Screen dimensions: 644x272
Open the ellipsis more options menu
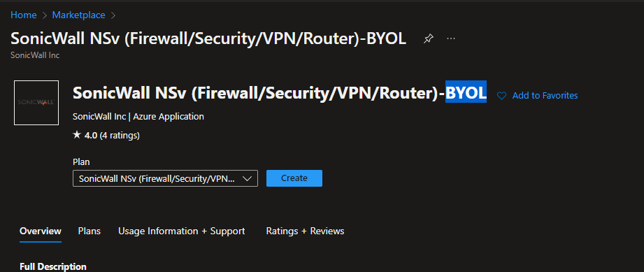(x=451, y=38)
